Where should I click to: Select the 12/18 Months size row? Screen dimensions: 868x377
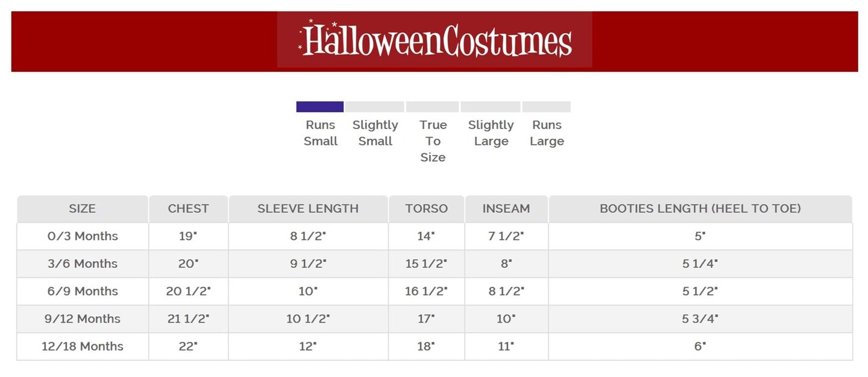click(x=83, y=346)
